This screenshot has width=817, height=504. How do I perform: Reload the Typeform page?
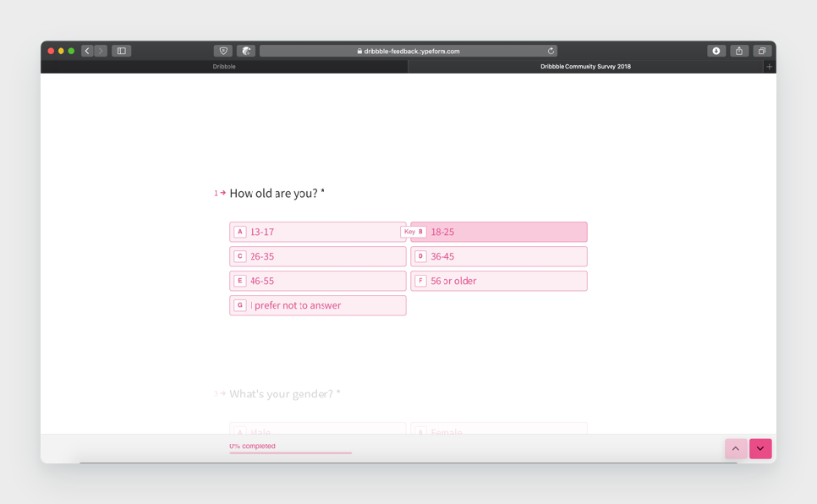(551, 50)
